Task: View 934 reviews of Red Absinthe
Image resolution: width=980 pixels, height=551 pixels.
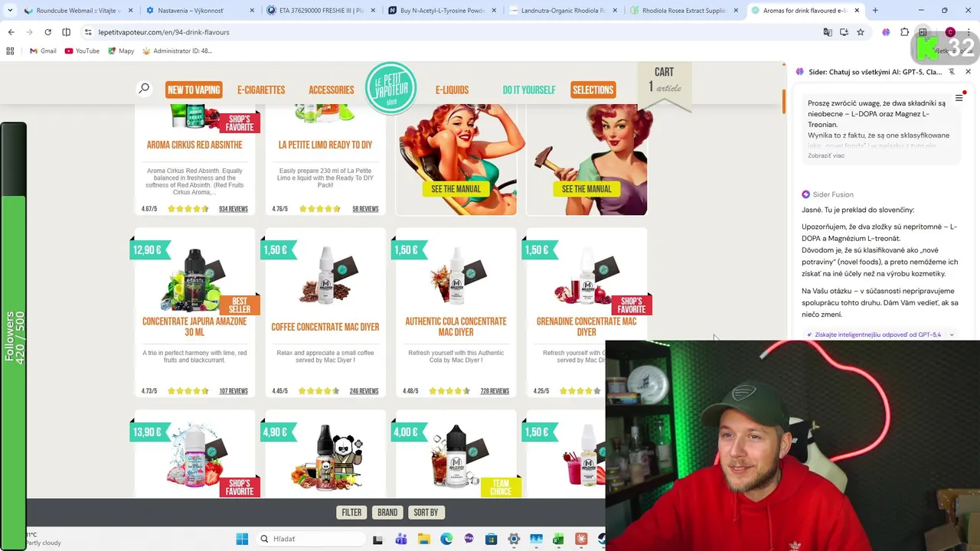Action: [234, 209]
